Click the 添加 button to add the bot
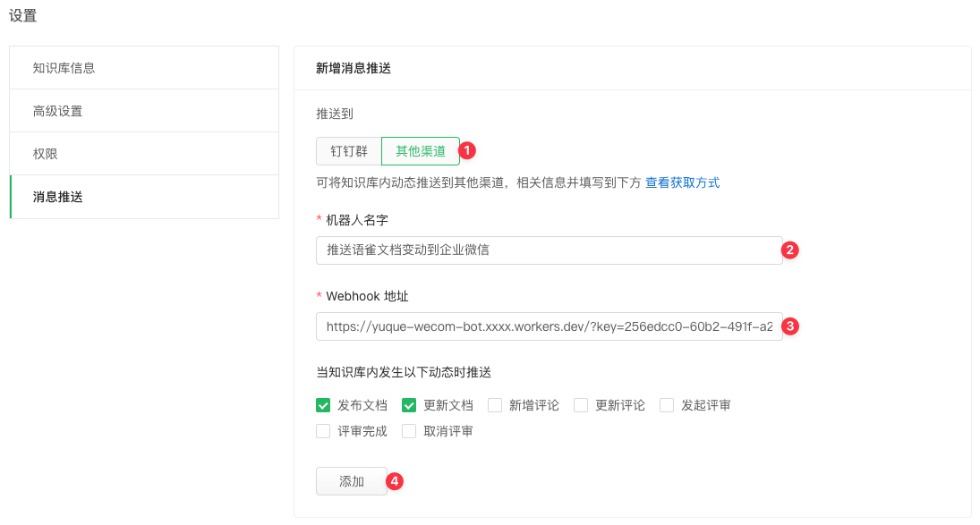Image resolution: width=980 pixels, height=525 pixels. tap(351, 480)
